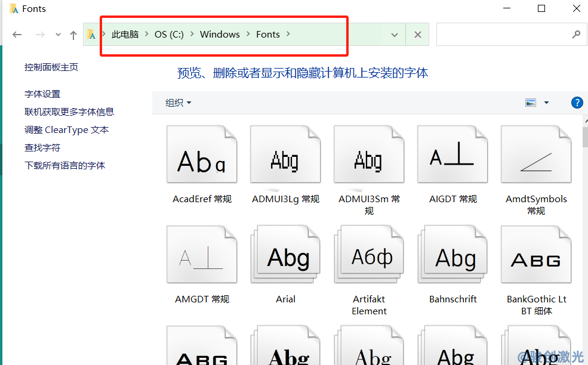Open 下载所有语言的字体 link
588x365 pixels.
coord(65,166)
